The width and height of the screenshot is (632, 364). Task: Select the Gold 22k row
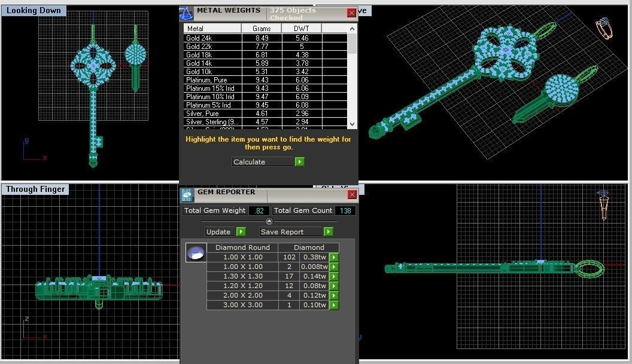pyautogui.click(x=266, y=46)
